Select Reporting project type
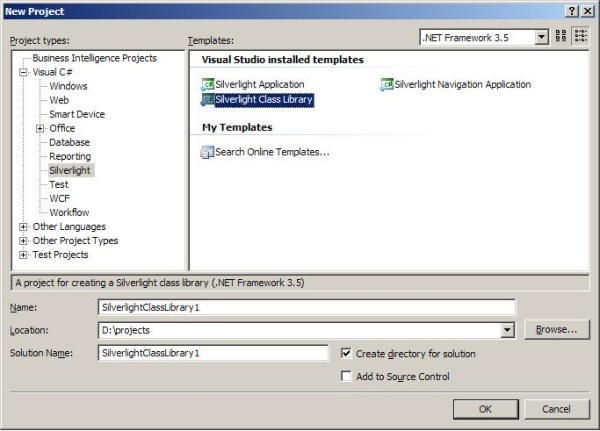Viewport: 600px width, 431px height. coord(70,157)
